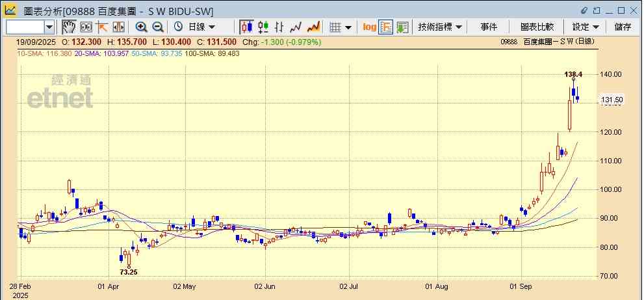Click the paperclip icon in title bar
Screen dimensions: 644x300
(x=585, y=10)
